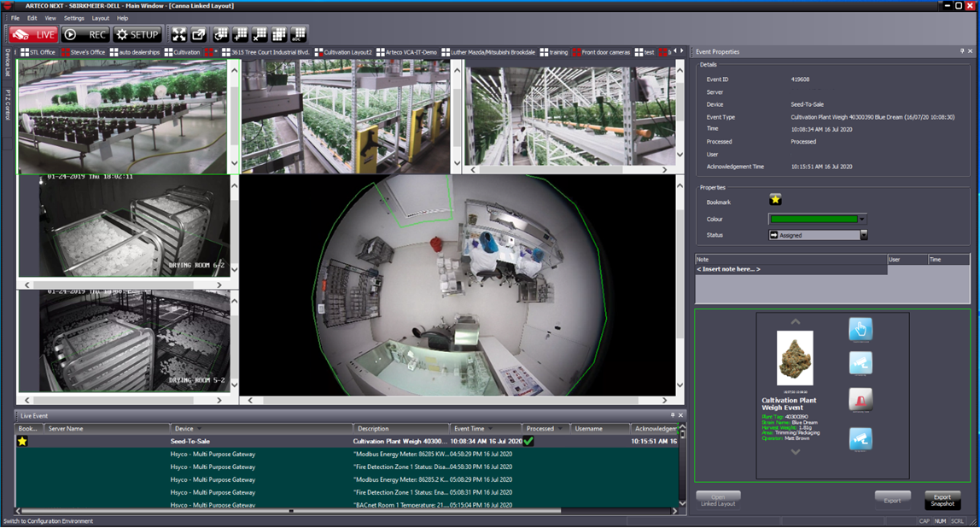Click the remove layout grid icon

260,34
